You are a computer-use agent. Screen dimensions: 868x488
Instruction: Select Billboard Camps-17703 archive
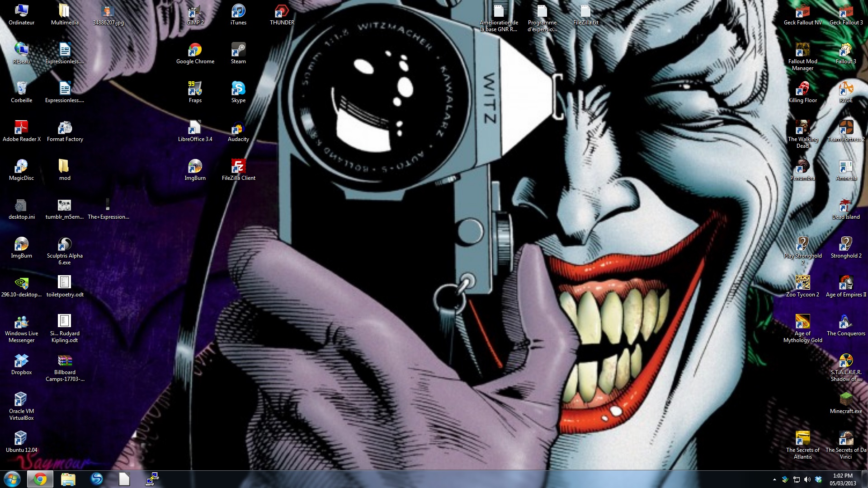65,367
